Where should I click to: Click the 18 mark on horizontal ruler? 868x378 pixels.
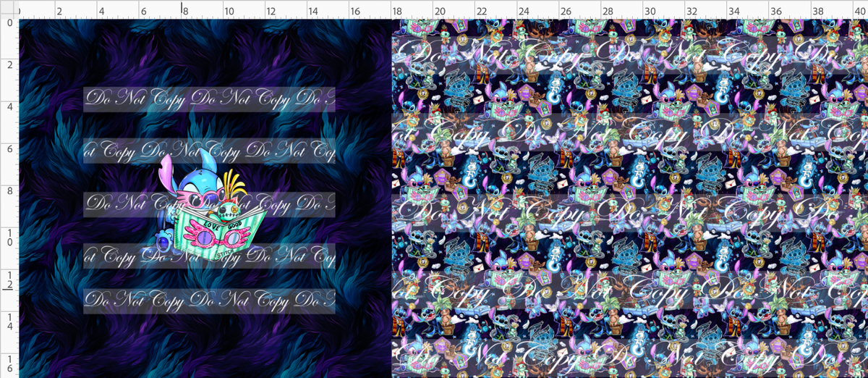[x=397, y=12]
